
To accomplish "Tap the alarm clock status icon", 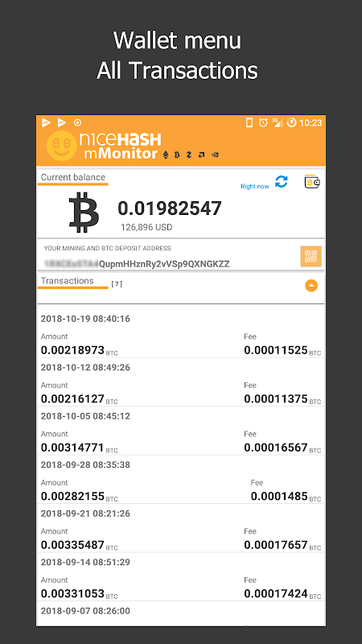I will pos(264,122).
